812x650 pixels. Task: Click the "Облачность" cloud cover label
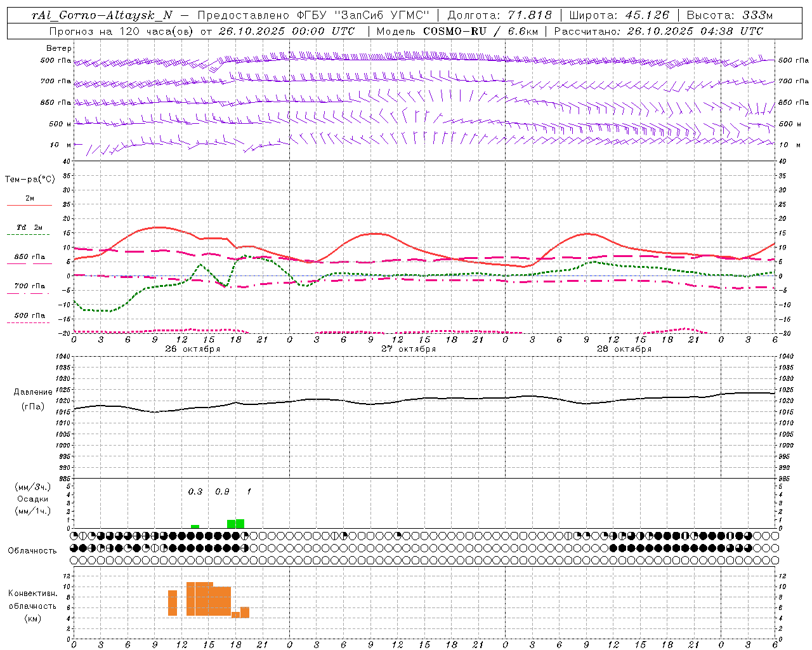click(x=32, y=551)
